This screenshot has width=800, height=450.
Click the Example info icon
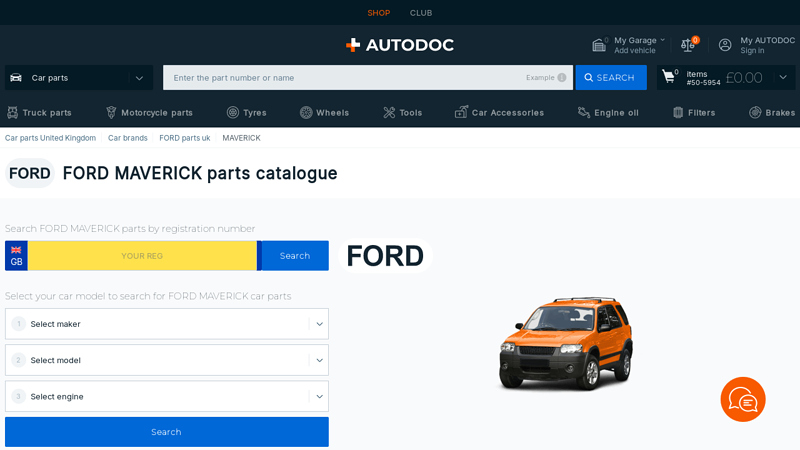[562, 78]
